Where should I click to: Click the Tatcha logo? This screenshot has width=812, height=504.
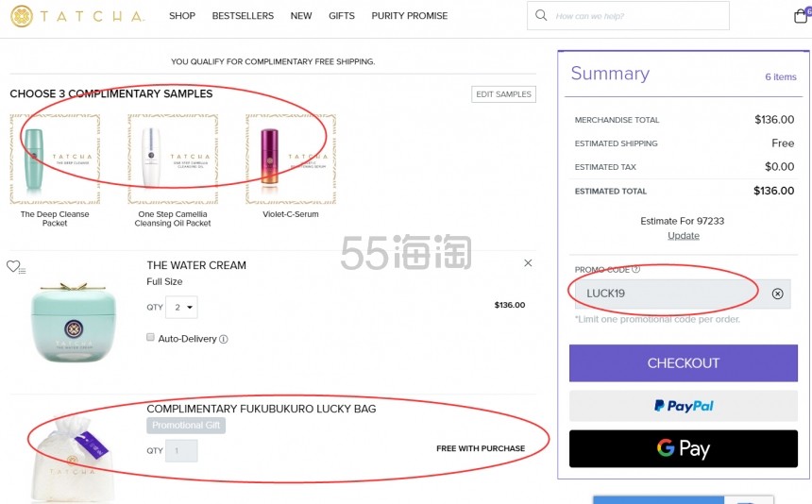77,16
